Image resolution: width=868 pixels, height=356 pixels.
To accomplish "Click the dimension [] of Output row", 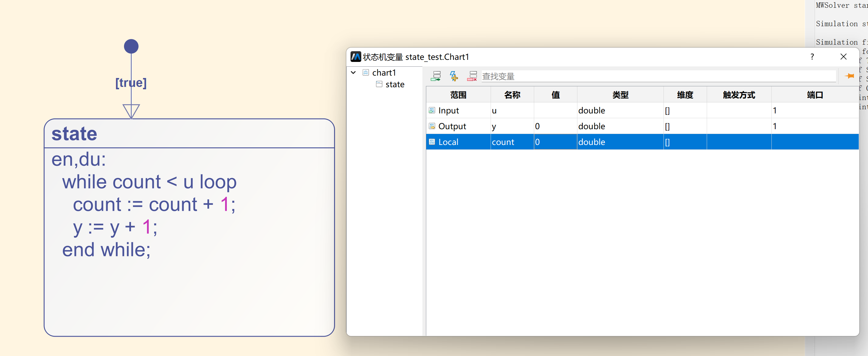I will pyautogui.click(x=685, y=126).
